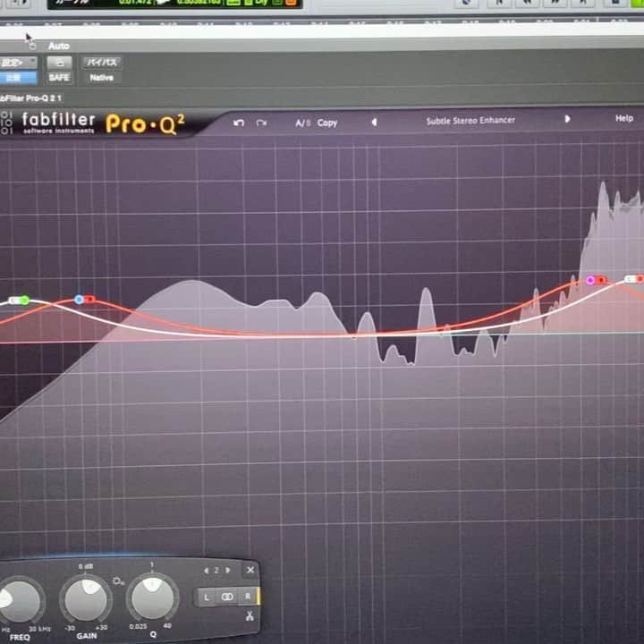This screenshot has height=644, width=644.
Task: Select the white high-frequency EQ band dot
Action: (630, 279)
